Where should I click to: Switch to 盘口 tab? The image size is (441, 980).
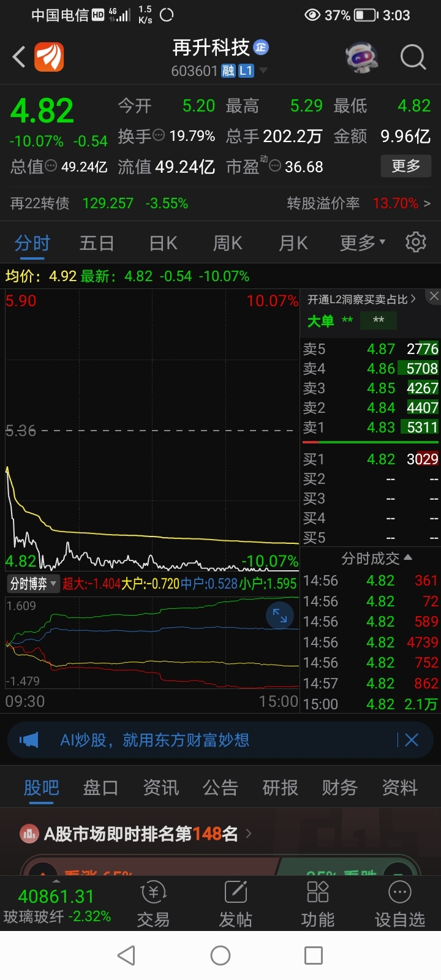pos(100,787)
